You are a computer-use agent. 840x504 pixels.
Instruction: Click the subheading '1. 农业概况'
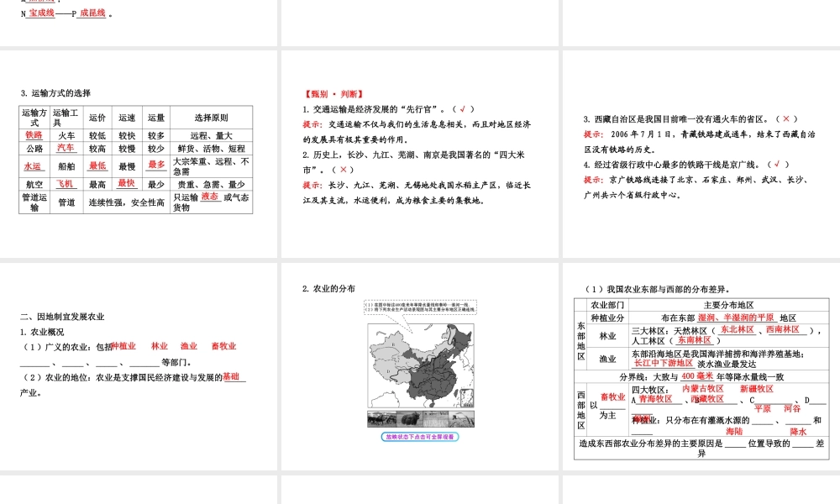[x=42, y=332]
